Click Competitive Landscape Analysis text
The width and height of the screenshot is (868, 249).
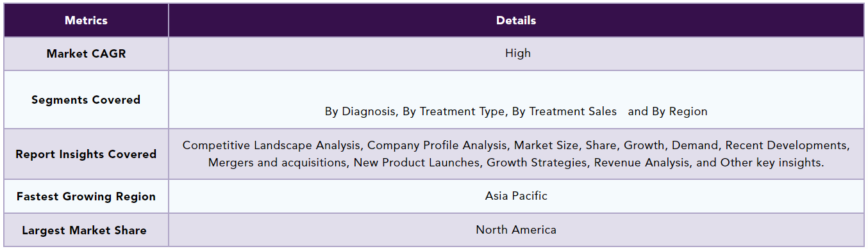pos(271,145)
